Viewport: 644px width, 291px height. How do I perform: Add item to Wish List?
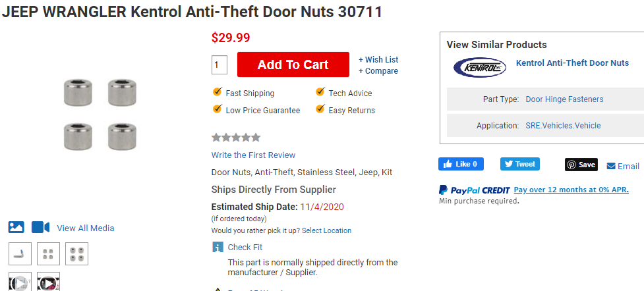pyautogui.click(x=378, y=59)
